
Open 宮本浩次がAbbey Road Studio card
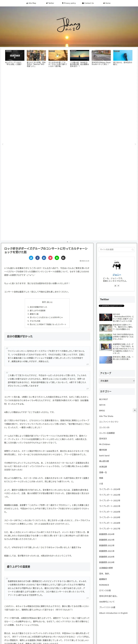click(101, 59)
